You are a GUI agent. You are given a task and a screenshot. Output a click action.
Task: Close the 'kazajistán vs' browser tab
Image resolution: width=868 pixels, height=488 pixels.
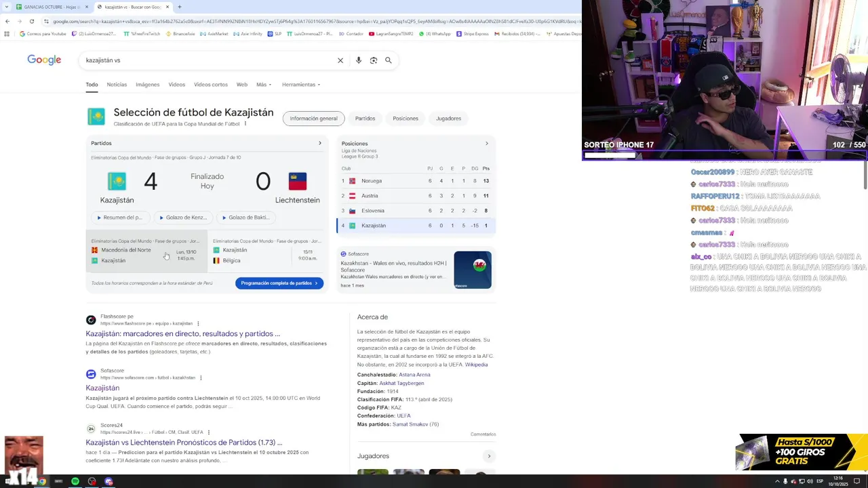click(x=167, y=7)
